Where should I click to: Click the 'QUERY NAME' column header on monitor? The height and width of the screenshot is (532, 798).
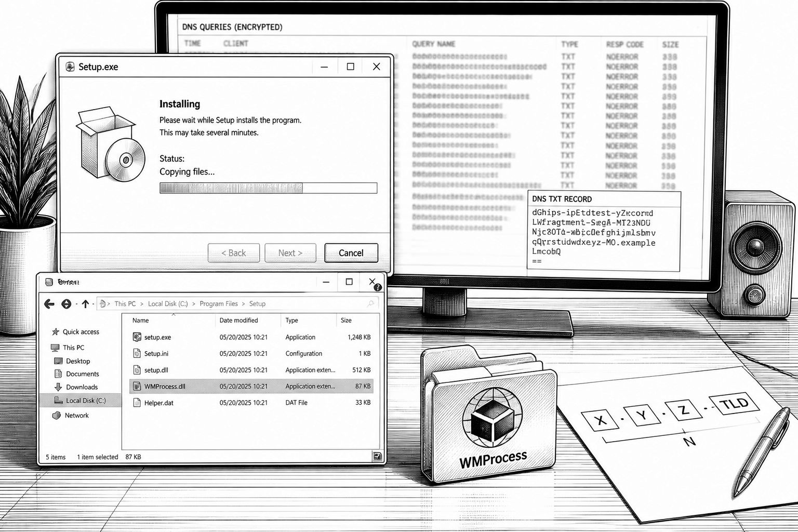[x=433, y=44]
